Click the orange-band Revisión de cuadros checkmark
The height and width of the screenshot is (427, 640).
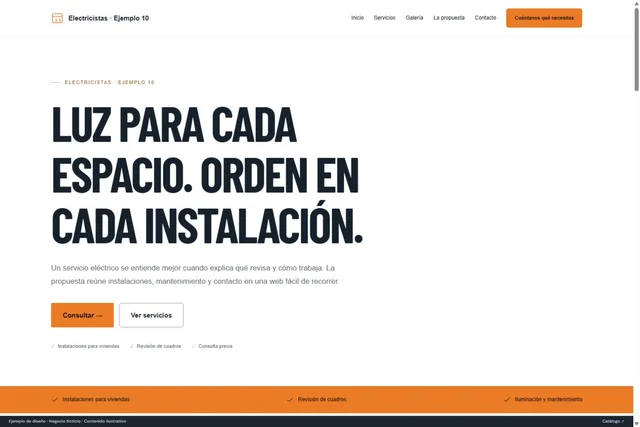pyautogui.click(x=290, y=400)
